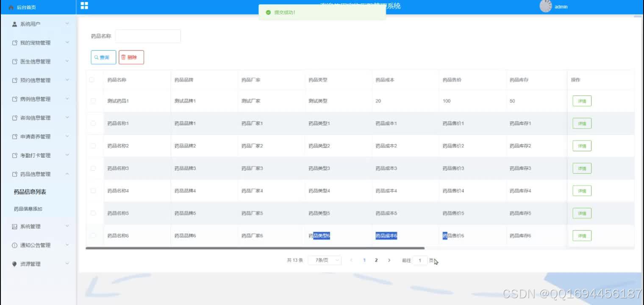The width and height of the screenshot is (644, 305).
Task: Open 详情 for 药品名称6 row
Action: coord(582,236)
